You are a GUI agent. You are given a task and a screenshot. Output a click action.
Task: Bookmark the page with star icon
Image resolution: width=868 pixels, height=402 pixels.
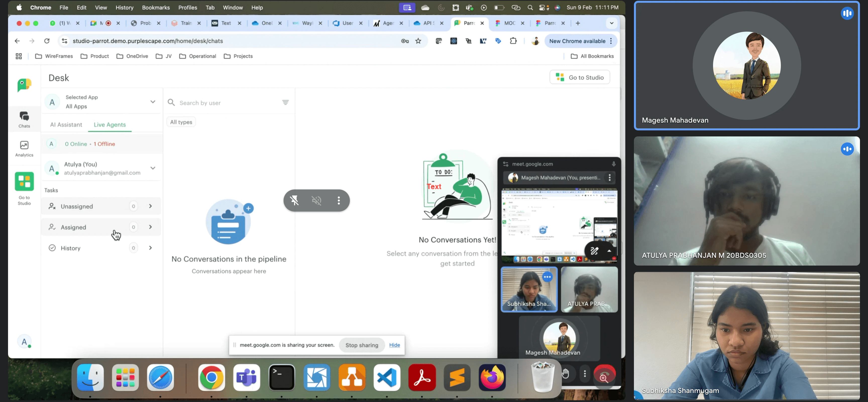(x=418, y=41)
